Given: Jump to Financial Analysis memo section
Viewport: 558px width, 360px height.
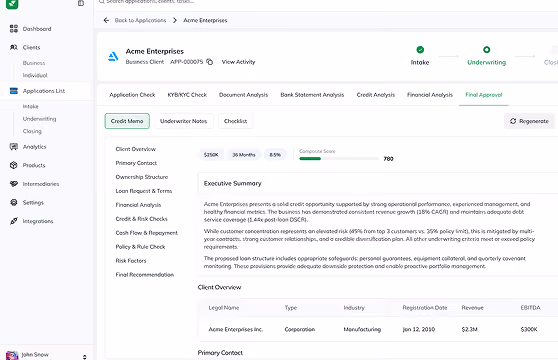Looking at the screenshot, I should (138, 205).
